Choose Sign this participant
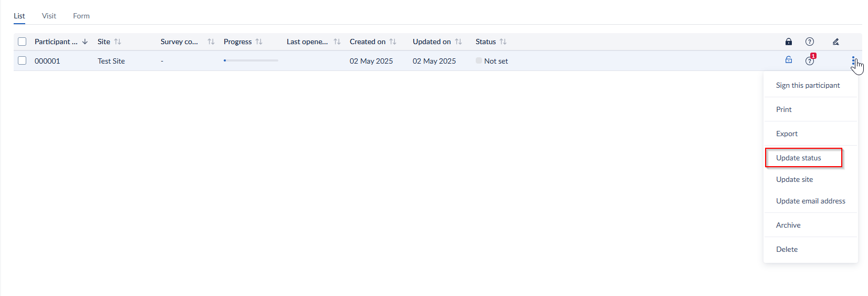Viewport: 868px width, 296px height. 808,85
